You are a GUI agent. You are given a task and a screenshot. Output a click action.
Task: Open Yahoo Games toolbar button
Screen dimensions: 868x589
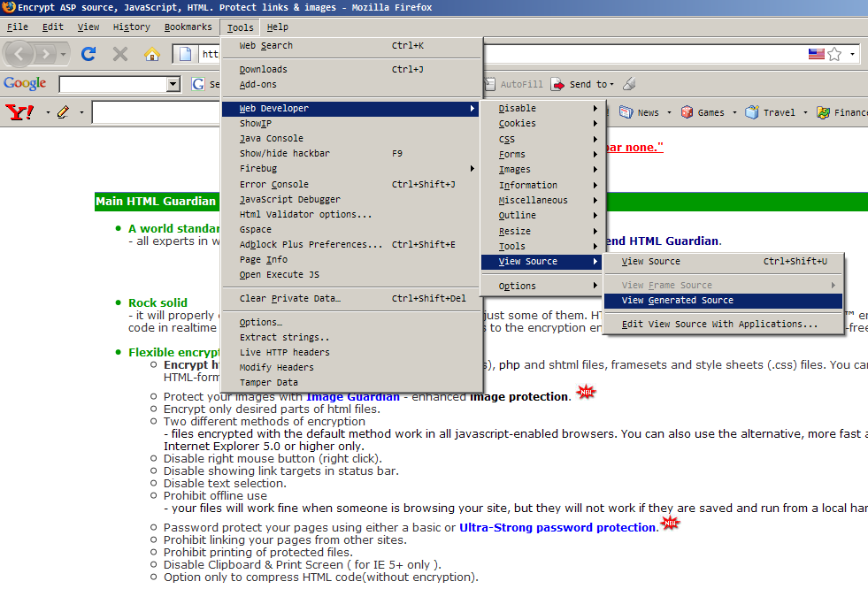[x=703, y=112]
